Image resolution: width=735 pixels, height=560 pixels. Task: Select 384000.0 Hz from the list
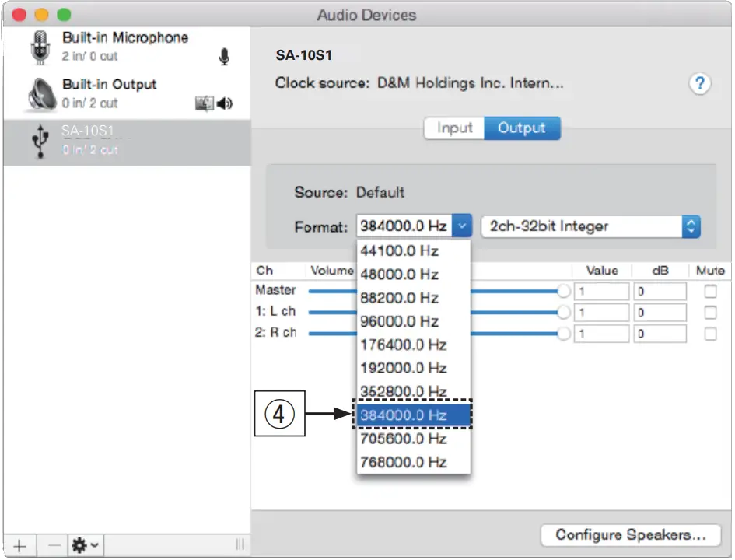[x=412, y=415]
